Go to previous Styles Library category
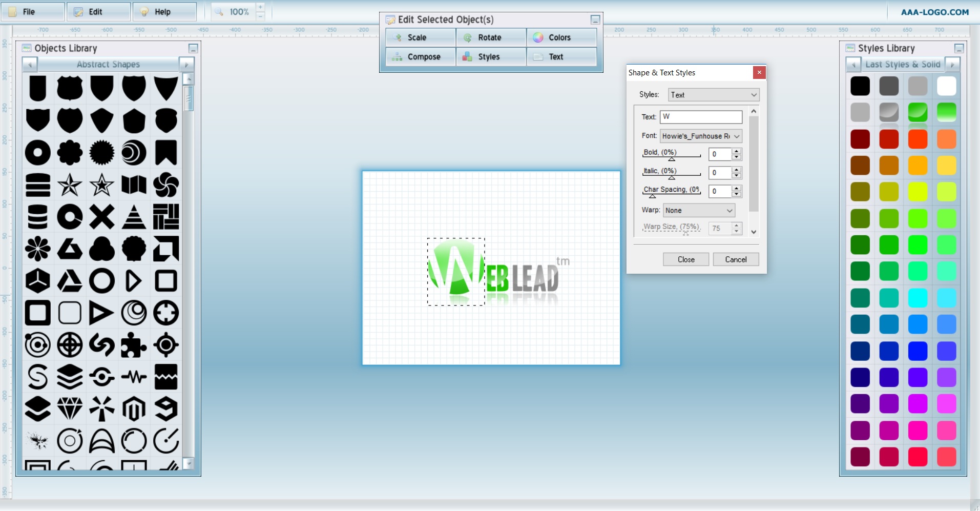The width and height of the screenshot is (980, 511). click(x=853, y=65)
